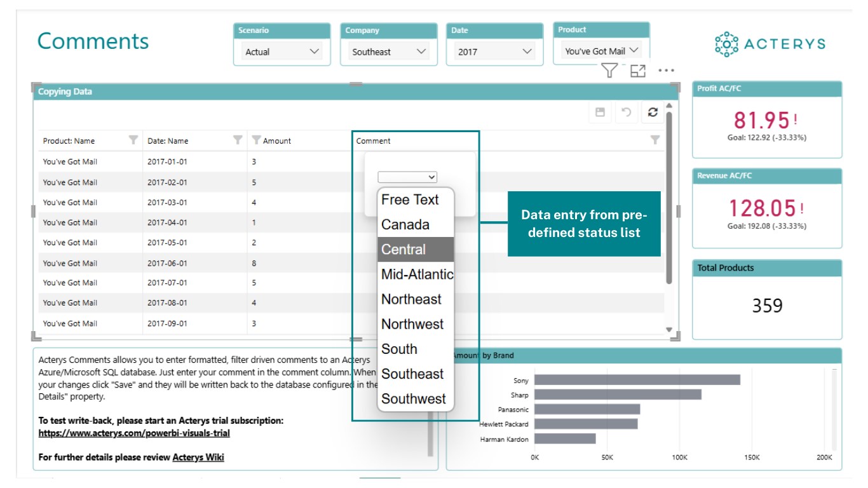868x488 pixels.
Task: Open the more options ellipsis menu
Action: tap(666, 71)
